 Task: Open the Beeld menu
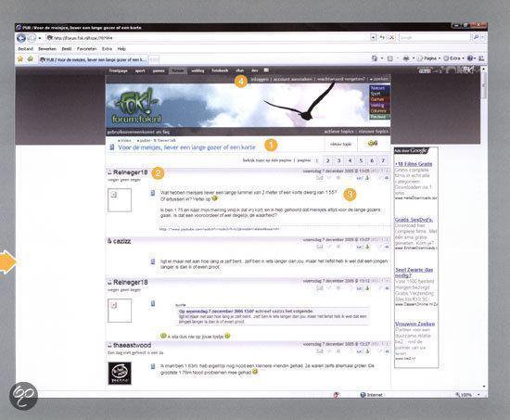point(67,49)
